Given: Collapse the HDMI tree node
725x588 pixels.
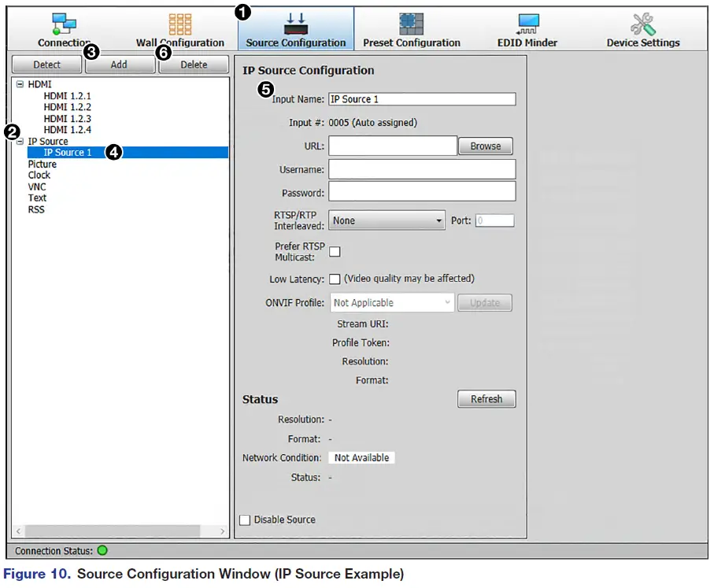Looking at the screenshot, I should pyautogui.click(x=20, y=84).
